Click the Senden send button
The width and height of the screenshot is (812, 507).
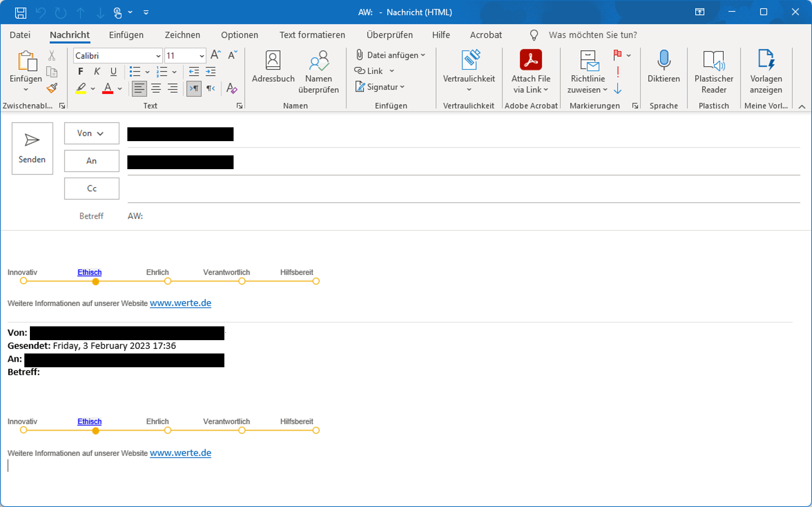coord(32,148)
